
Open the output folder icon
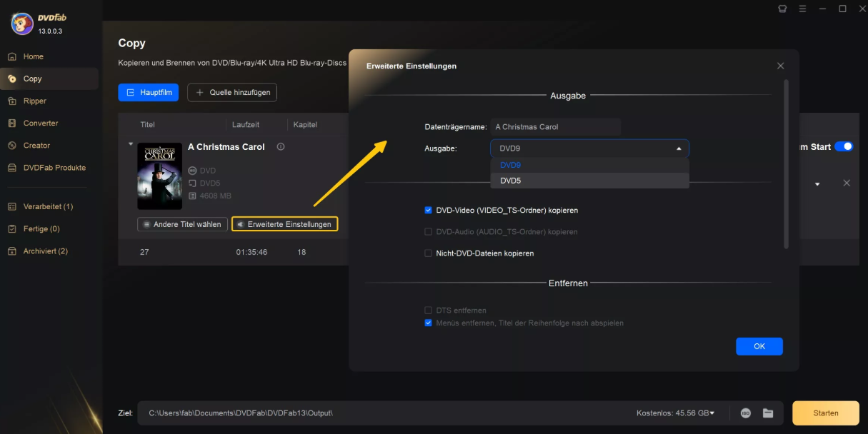tap(768, 413)
